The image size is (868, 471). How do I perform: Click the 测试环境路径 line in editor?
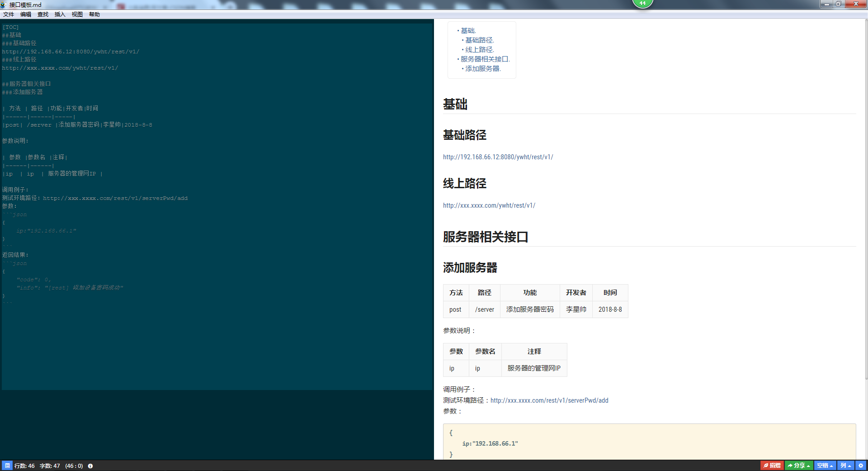point(94,198)
